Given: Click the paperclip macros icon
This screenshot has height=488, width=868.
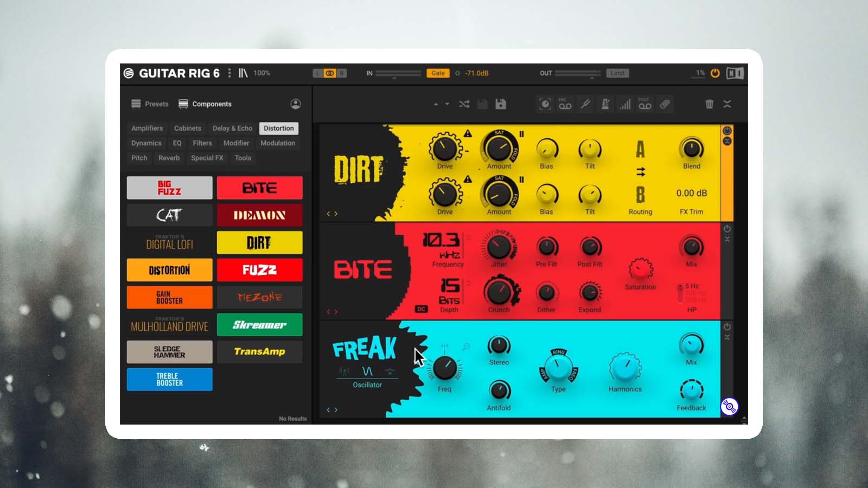Looking at the screenshot, I should (665, 104).
